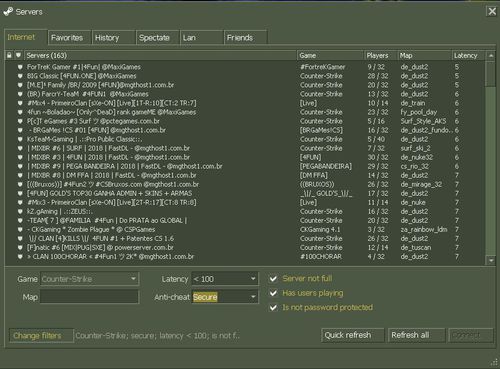Image resolution: width=500 pixels, height=369 pixels.
Task: Click server list scrollbar down arrow
Action: pyautogui.click(x=491, y=260)
